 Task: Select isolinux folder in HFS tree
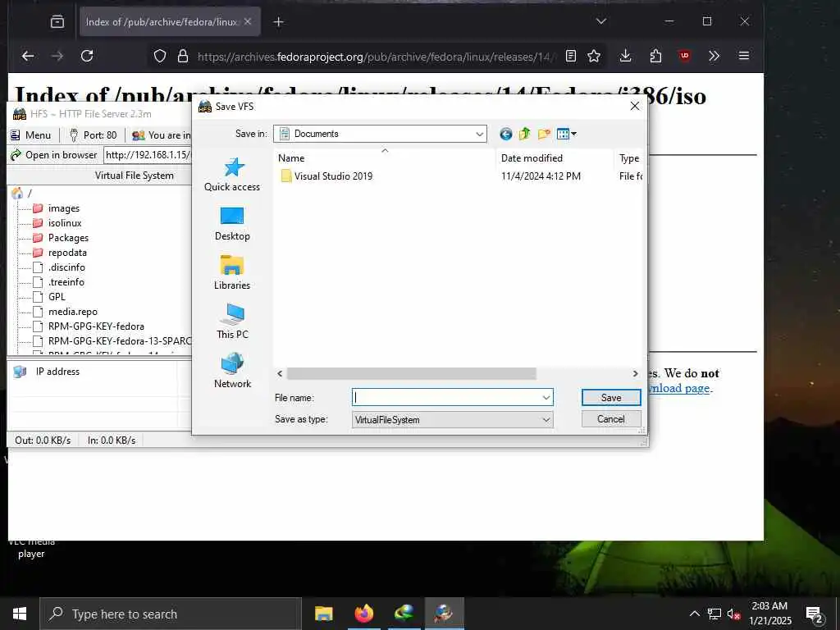click(x=57, y=223)
